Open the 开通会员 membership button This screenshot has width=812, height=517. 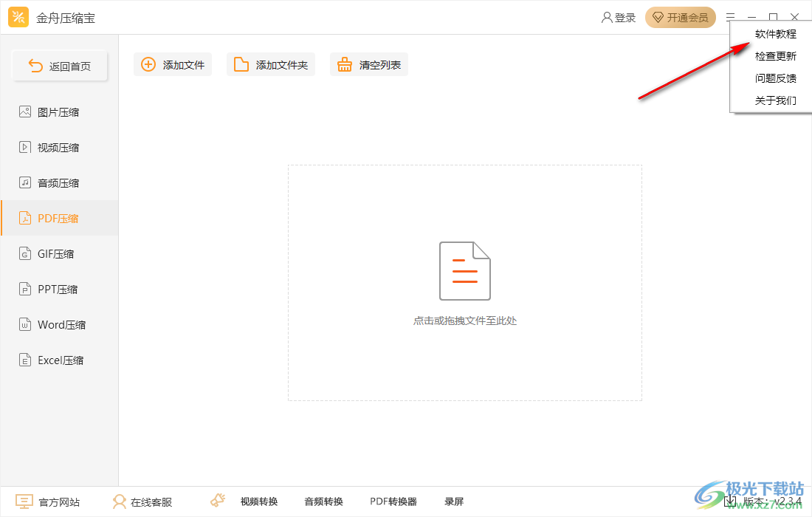coord(680,18)
